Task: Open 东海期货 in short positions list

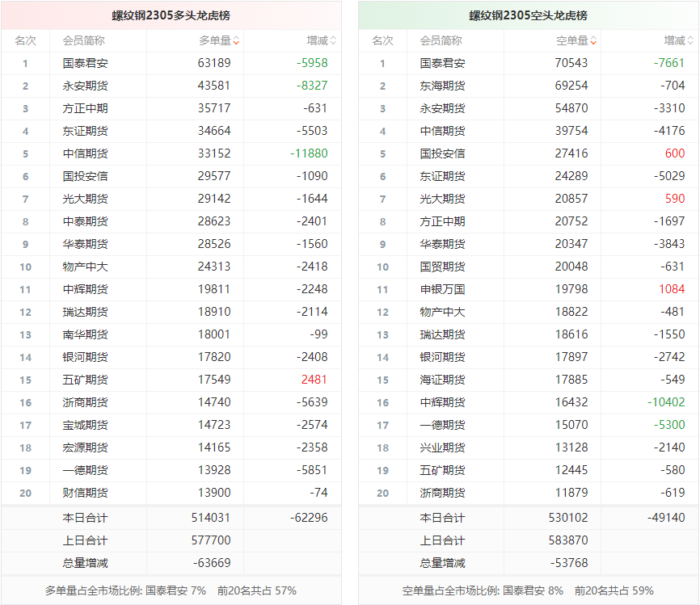Action: (442, 86)
